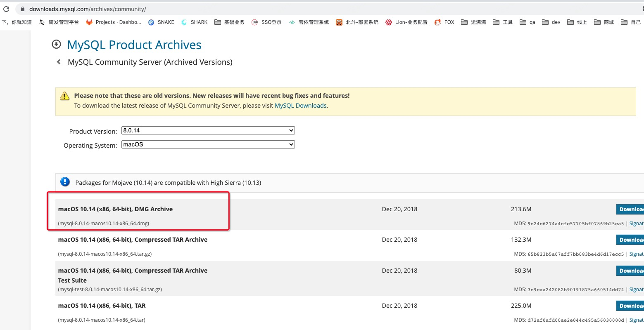Open the MySQL Downloads link
Viewport: 644px width, 330px height.
301,106
